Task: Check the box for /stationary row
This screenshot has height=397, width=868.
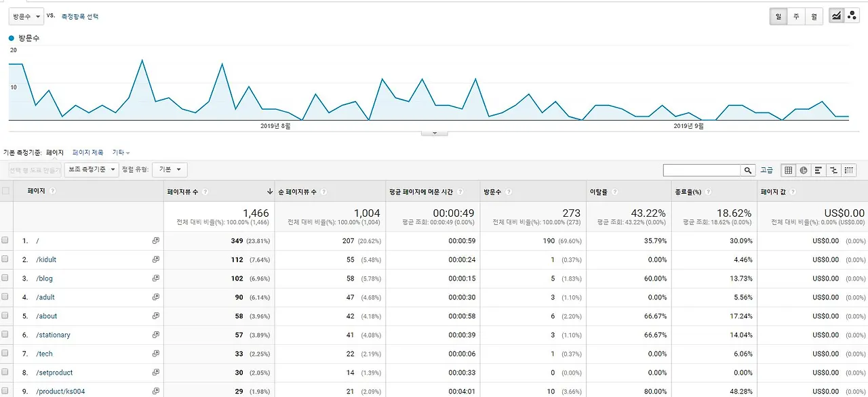Action: pos(6,335)
